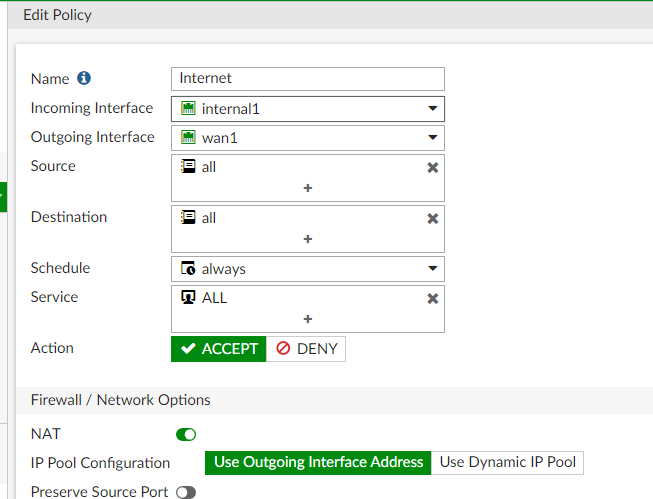Click the Name input field
The width and height of the screenshot is (653, 499).
(308, 79)
